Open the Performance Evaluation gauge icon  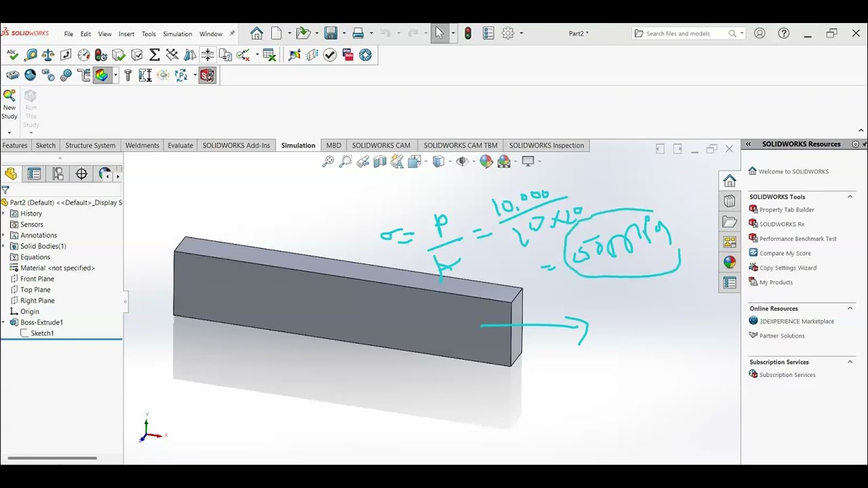point(83,55)
